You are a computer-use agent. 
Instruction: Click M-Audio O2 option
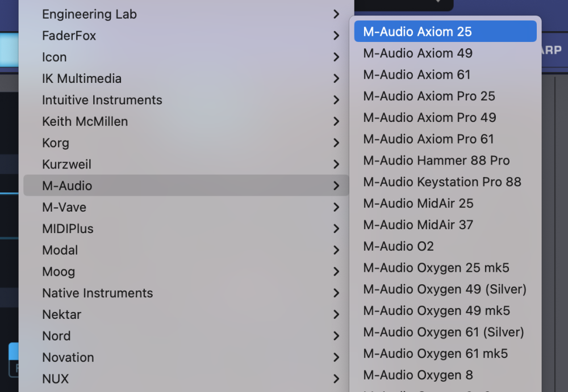pos(398,246)
